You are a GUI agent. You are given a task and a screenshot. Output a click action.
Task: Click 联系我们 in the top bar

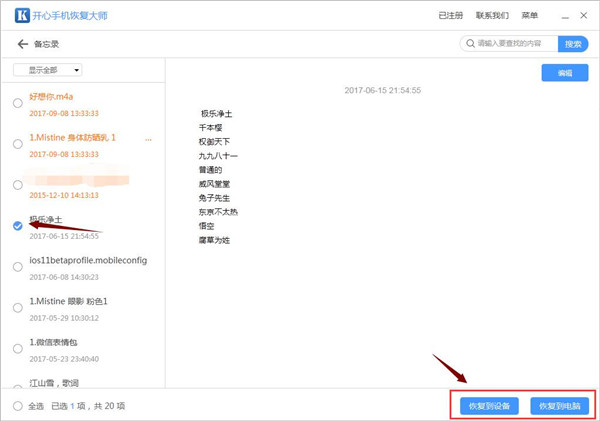point(492,15)
